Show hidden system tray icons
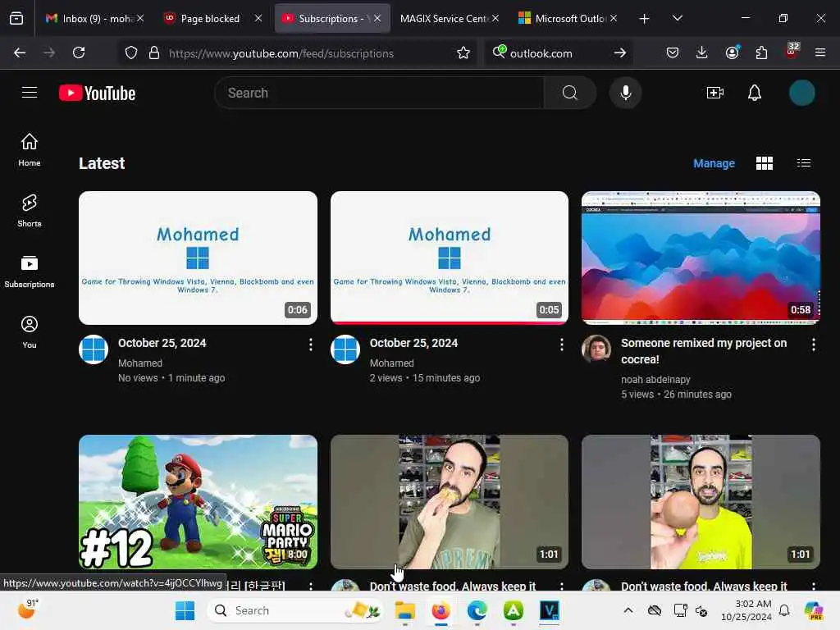Image resolution: width=840 pixels, height=630 pixels. [628, 610]
